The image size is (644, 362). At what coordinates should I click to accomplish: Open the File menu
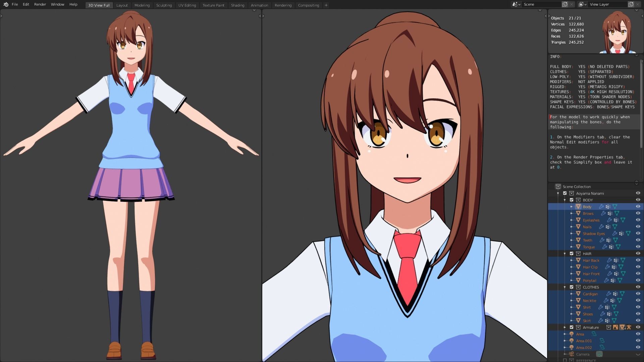pyautogui.click(x=15, y=4)
